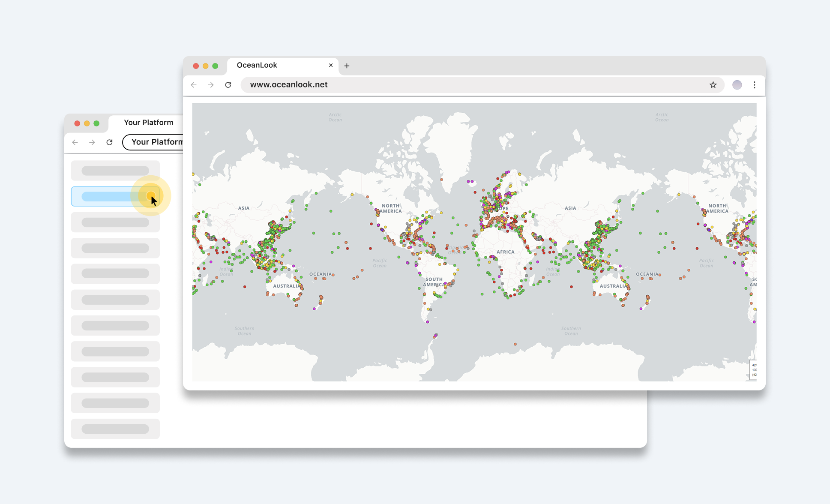Open the three-dot browser menu
The width and height of the screenshot is (830, 504).
click(755, 85)
